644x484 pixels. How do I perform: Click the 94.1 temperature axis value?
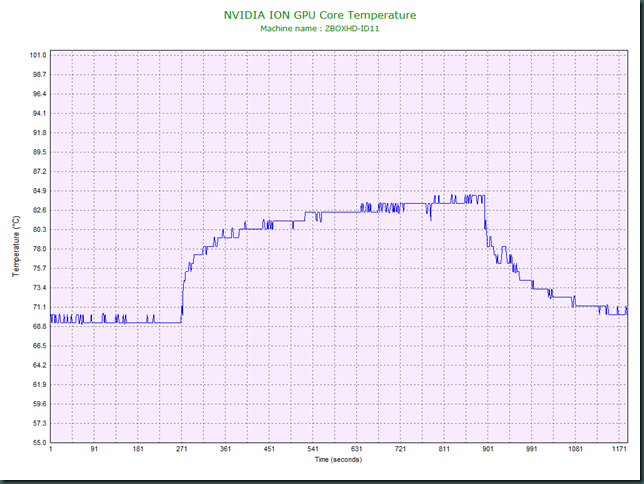click(x=39, y=113)
